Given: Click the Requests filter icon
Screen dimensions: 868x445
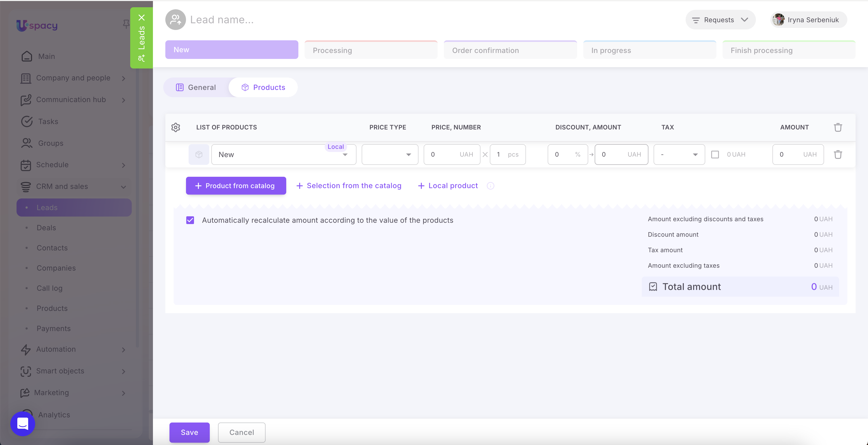Looking at the screenshot, I should [695, 20].
